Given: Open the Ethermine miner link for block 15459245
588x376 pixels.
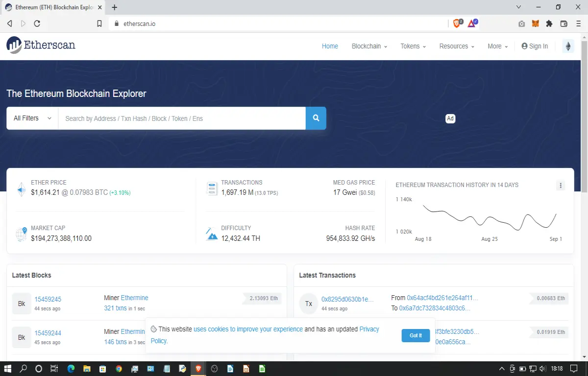Looking at the screenshot, I should [134, 298].
